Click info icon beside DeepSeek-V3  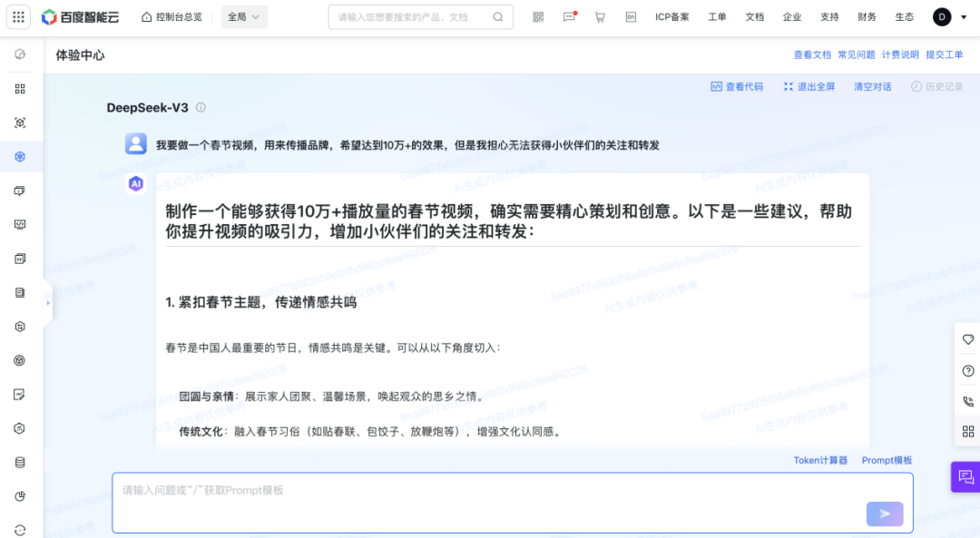tap(201, 107)
